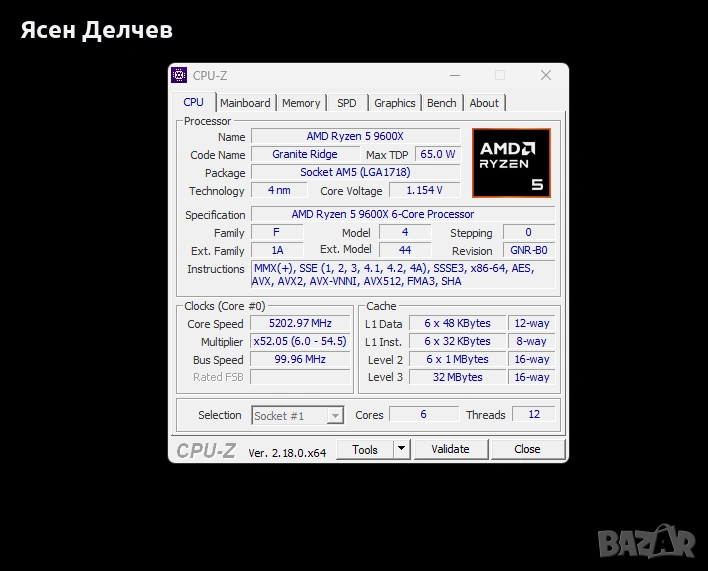Go to the Graphics tab
708x571 pixels.
click(395, 103)
